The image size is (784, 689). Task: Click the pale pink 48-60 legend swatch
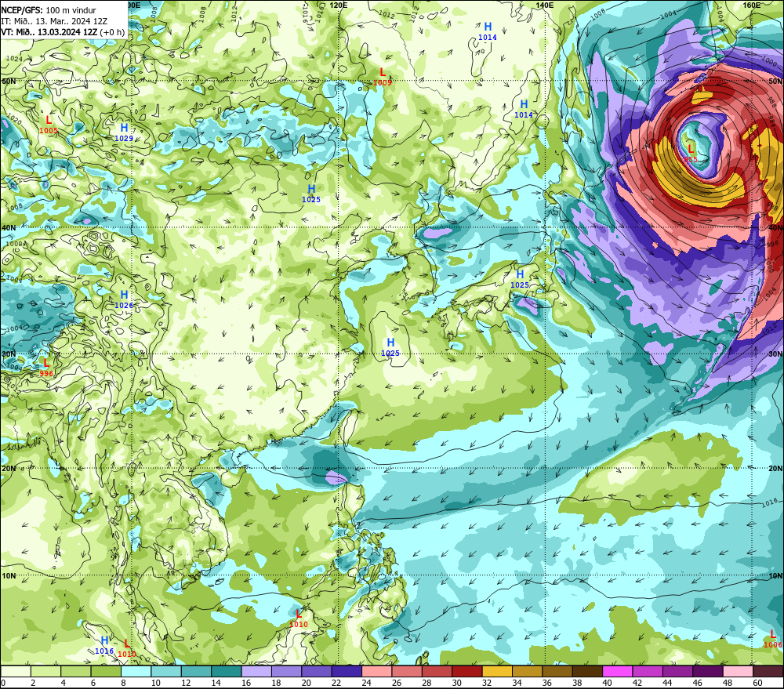point(738,671)
